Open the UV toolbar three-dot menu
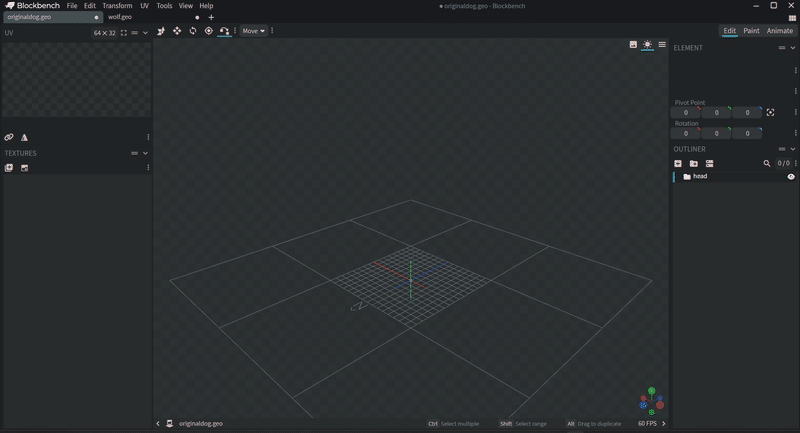 [x=148, y=137]
